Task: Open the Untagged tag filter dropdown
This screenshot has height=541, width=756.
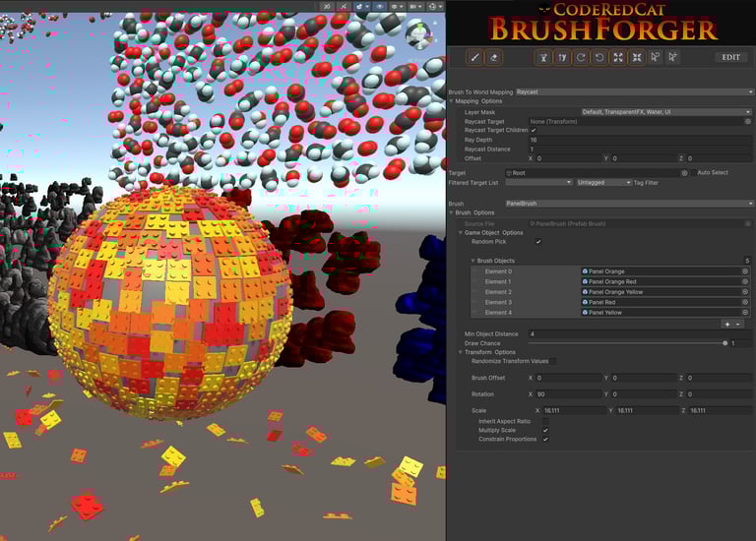Action: pos(604,183)
